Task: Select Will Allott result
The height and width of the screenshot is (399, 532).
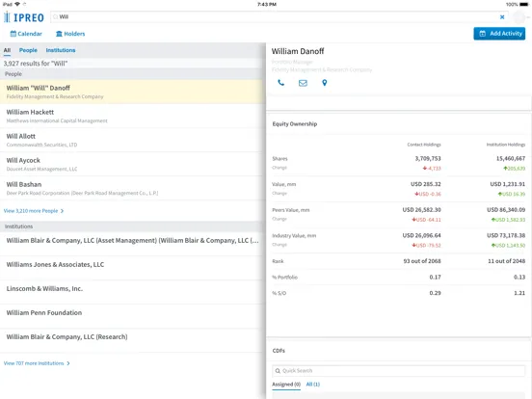Action: point(132,140)
